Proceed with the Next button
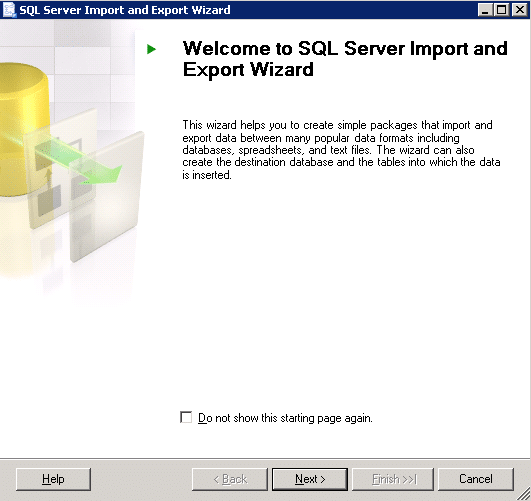 click(310, 479)
